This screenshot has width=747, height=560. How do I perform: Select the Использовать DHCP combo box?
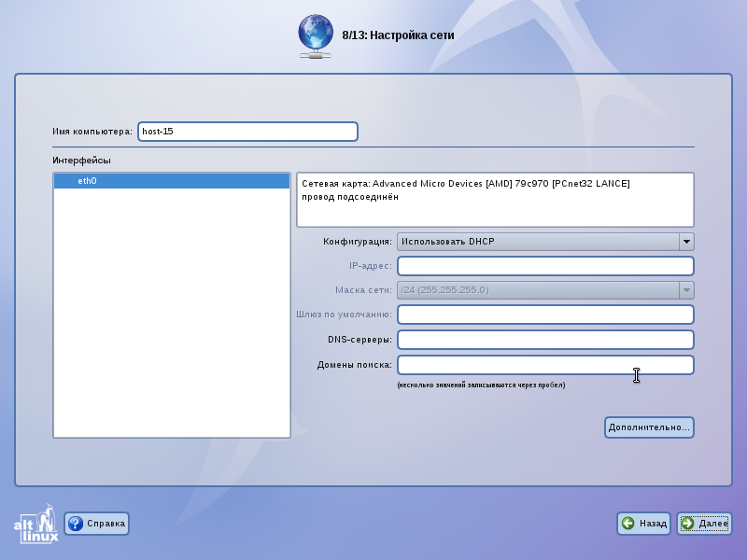pyautogui.click(x=545, y=242)
